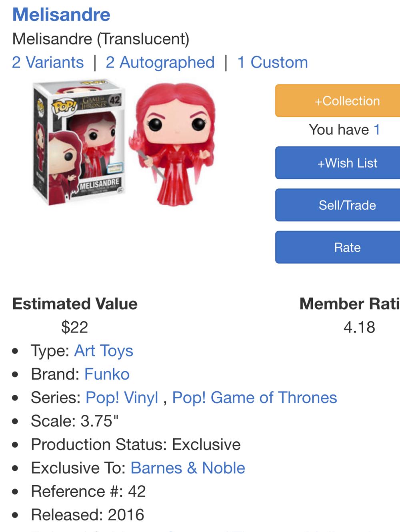Viewport: 400px width, 532px height.
Task: View the 1 Custom version
Action: [x=273, y=62]
